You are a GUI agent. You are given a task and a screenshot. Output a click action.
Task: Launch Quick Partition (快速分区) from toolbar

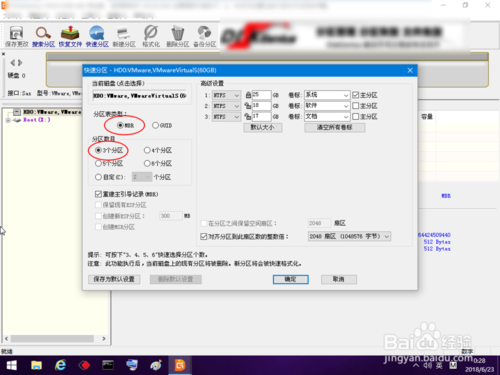(97, 36)
